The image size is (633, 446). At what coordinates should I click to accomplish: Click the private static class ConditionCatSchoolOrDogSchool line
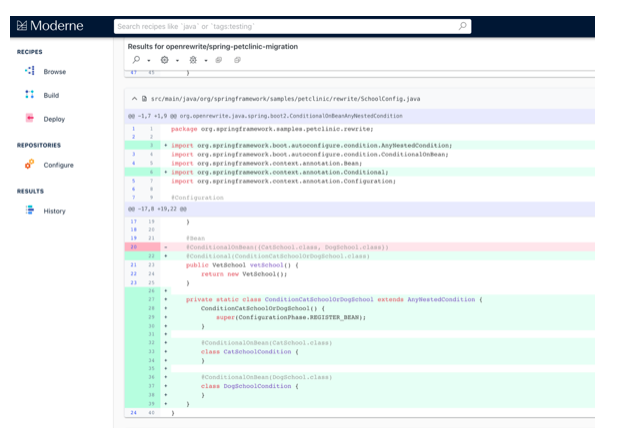click(359, 299)
